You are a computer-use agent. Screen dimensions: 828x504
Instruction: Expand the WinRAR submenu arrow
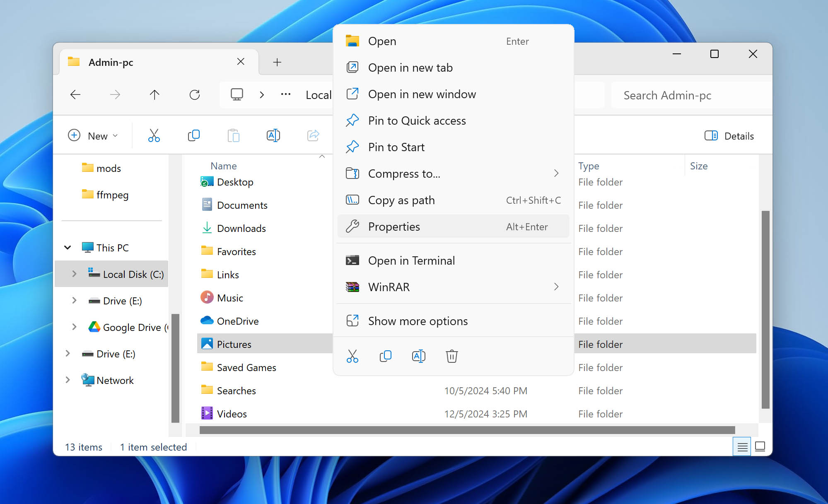point(556,287)
